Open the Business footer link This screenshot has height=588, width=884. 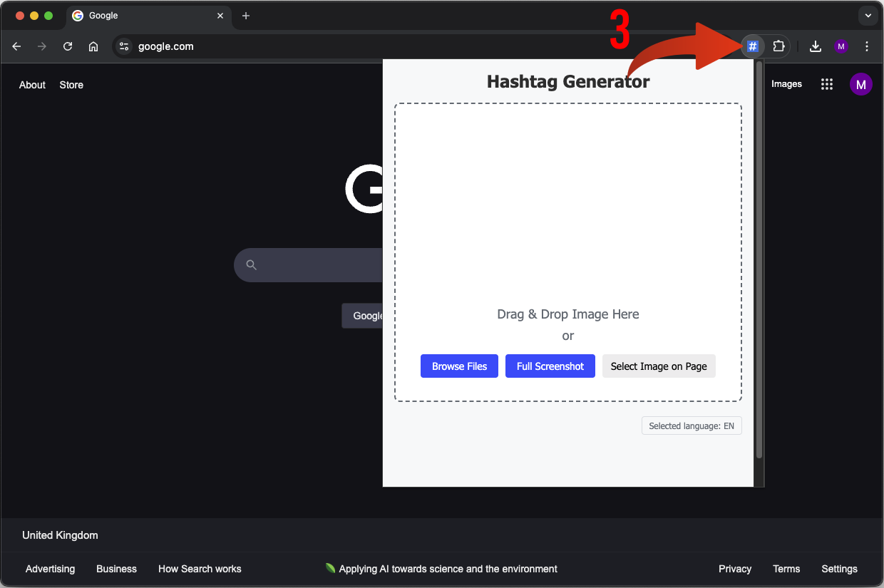point(116,569)
